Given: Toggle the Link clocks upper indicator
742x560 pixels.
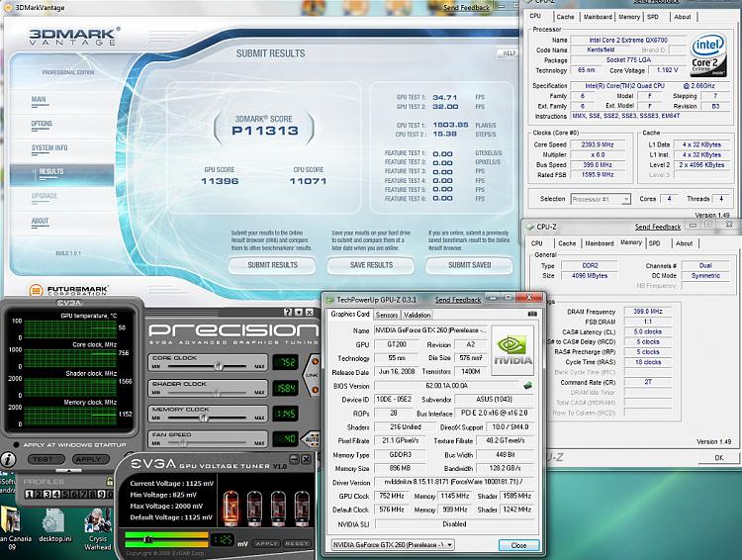Looking at the screenshot, I should pos(316,362).
